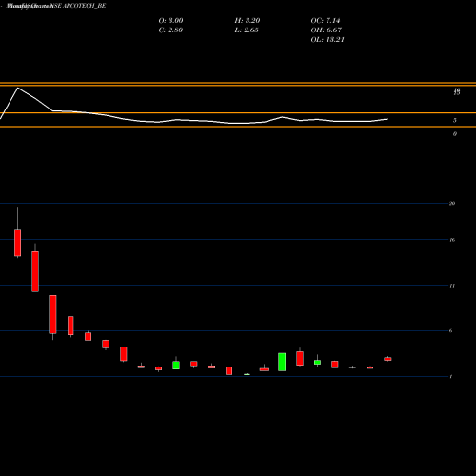
Task: Click the price axis label 11
Action: pyautogui.click(x=452, y=286)
